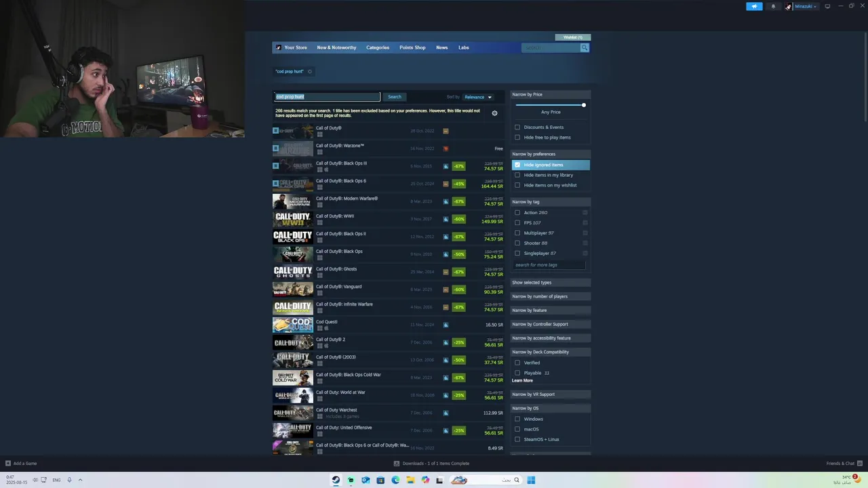Open the Steam announcements megaphone icon
The width and height of the screenshot is (868, 488).
coord(754,6)
